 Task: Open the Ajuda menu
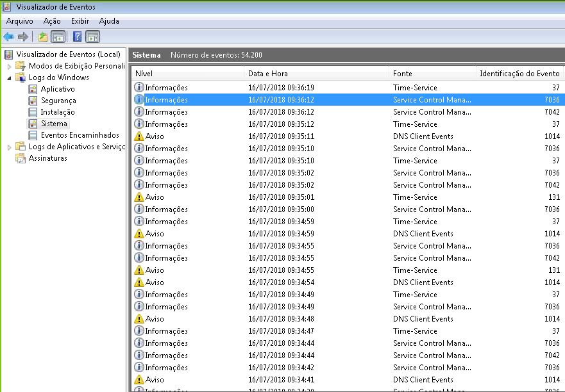109,21
